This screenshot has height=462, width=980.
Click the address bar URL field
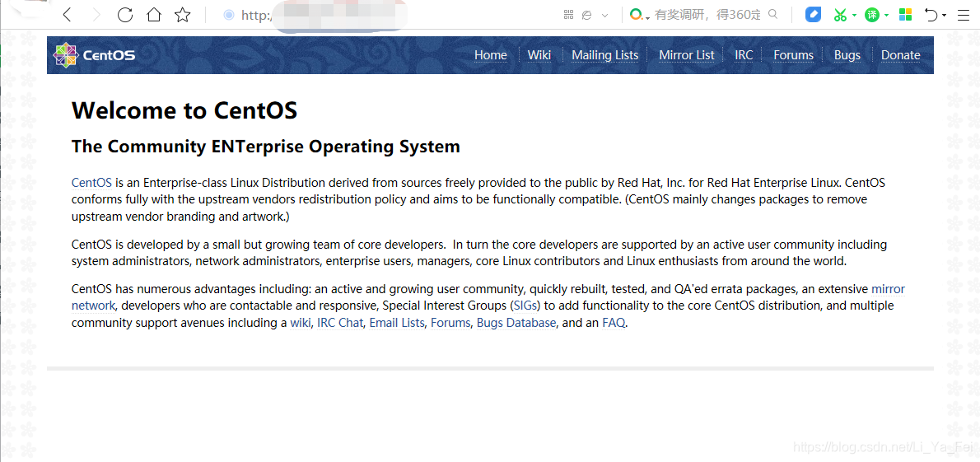(388, 15)
